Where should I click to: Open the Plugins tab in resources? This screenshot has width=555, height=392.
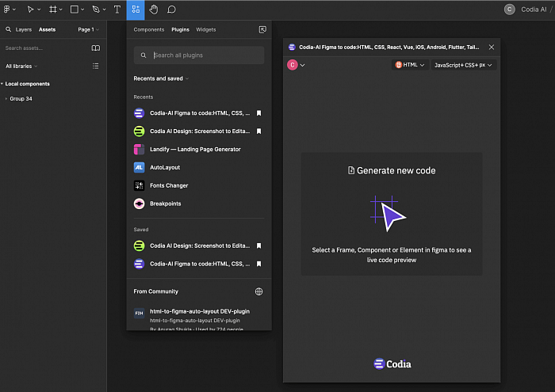pos(180,29)
